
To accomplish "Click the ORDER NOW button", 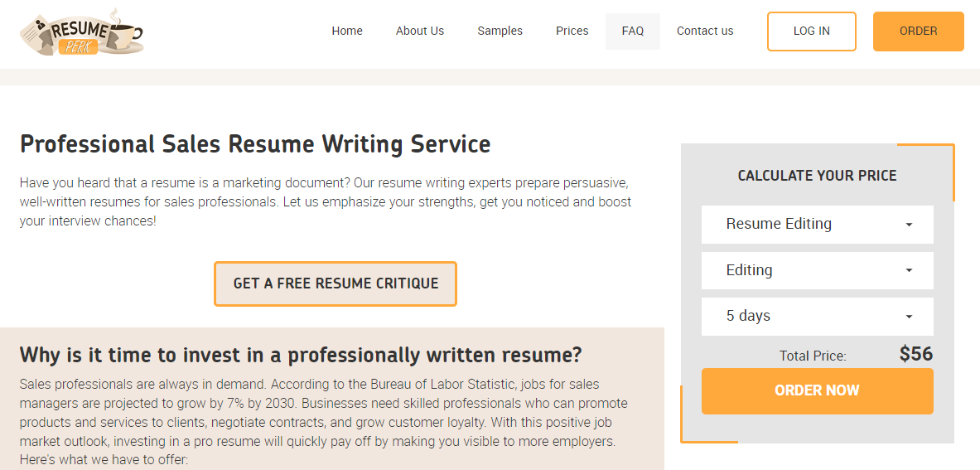I will pos(817,390).
